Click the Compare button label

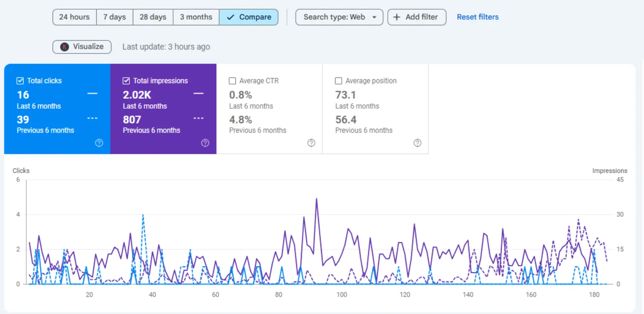(x=255, y=17)
